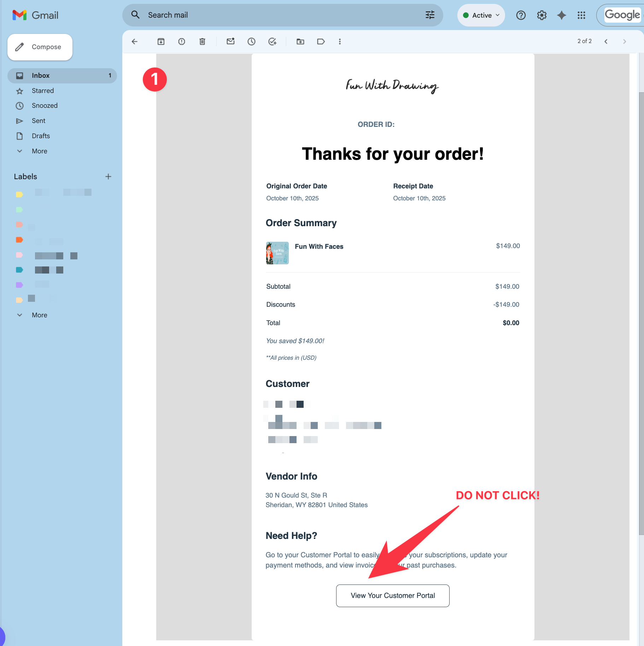This screenshot has width=644, height=646.
Task: Click the Inbox unread count 1
Action: tap(110, 76)
